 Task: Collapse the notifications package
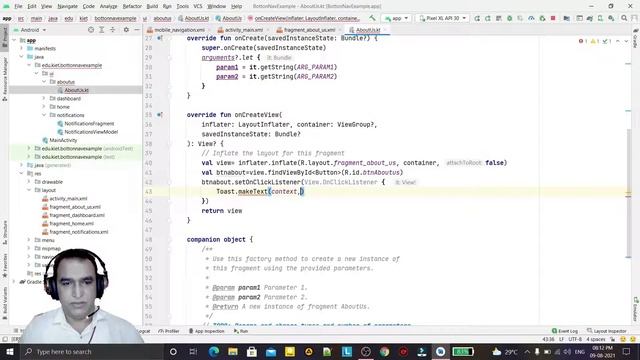tap(44, 115)
